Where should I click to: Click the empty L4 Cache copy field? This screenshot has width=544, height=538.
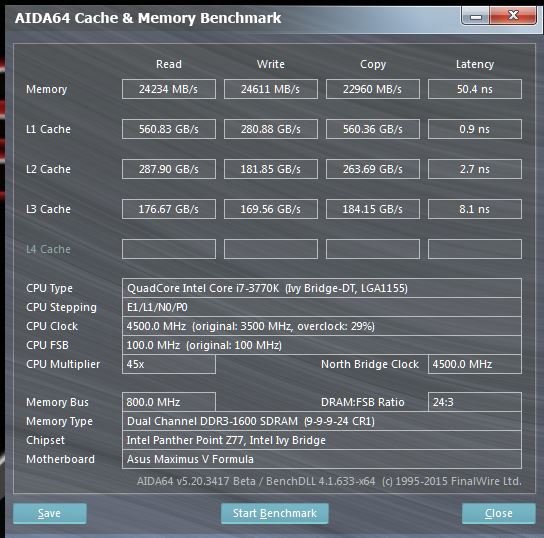373,249
